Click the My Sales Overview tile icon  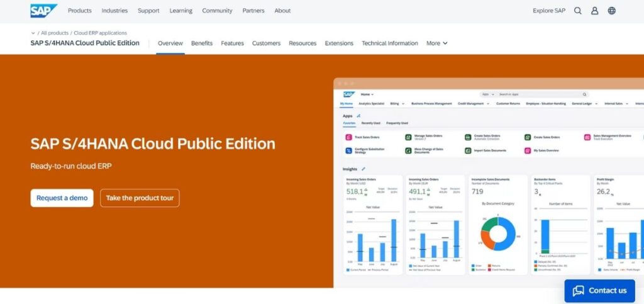(528, 151)
